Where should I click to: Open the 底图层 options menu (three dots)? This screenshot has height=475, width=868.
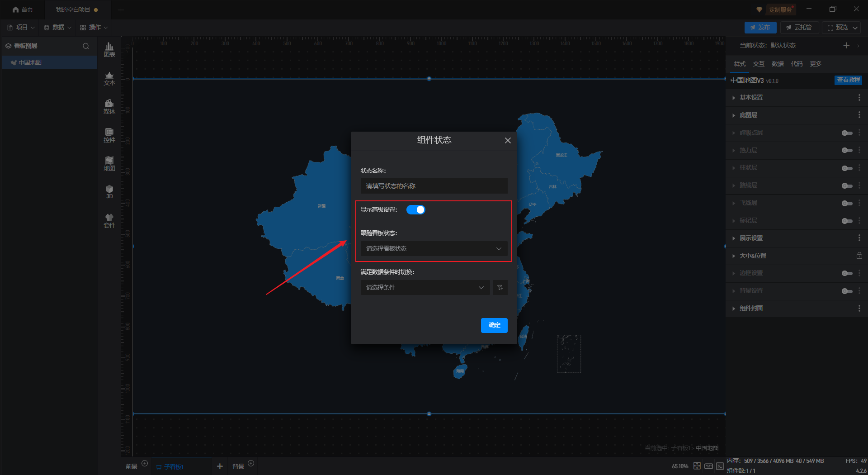[x=859, y=115]
